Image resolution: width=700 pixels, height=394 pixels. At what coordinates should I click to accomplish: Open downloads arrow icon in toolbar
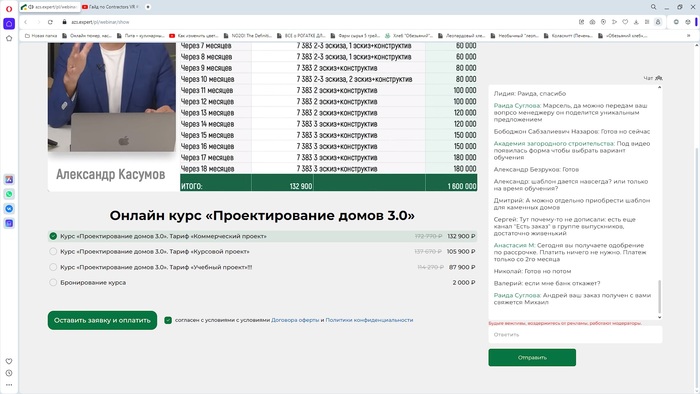pyautogui.click(x=636, y=22)
